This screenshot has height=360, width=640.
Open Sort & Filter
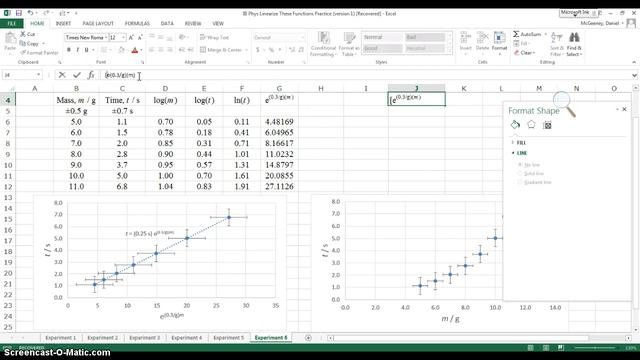556,44
